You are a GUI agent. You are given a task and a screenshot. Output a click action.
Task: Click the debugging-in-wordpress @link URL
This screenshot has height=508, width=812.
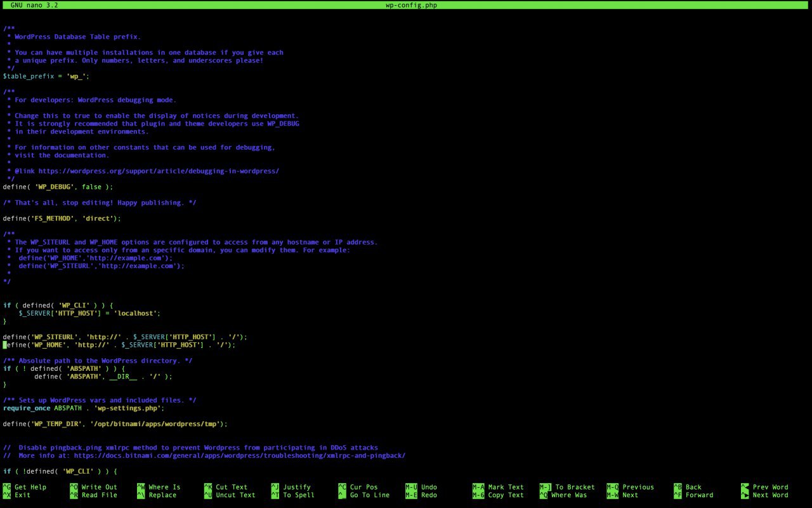[x=159, y=171]
